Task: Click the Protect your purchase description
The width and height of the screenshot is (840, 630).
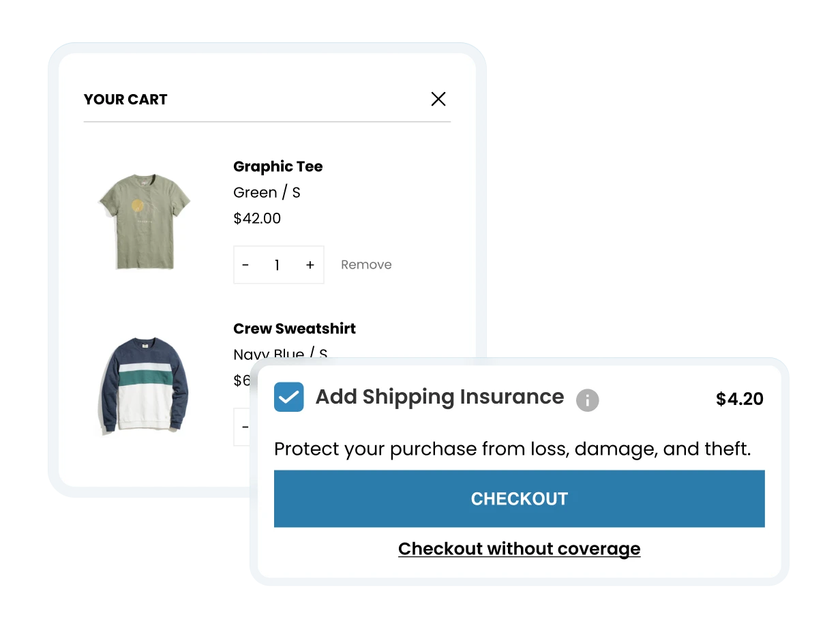Action: (x=512, y=449)
